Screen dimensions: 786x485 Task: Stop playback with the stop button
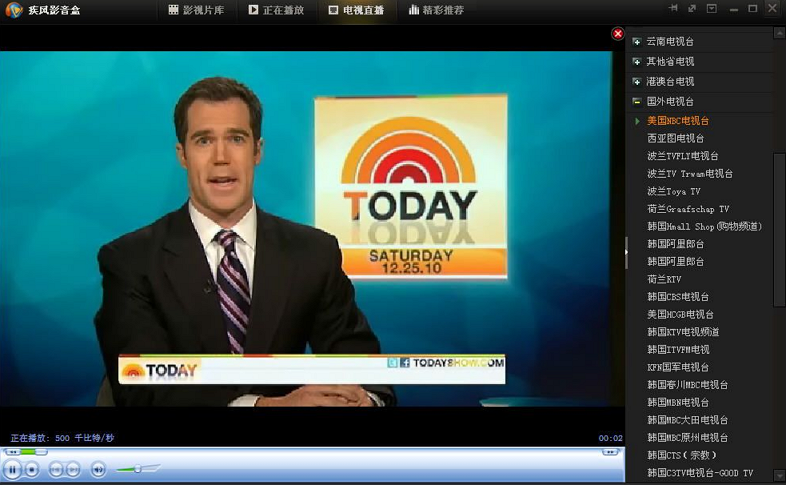click(x=32, y=469)
